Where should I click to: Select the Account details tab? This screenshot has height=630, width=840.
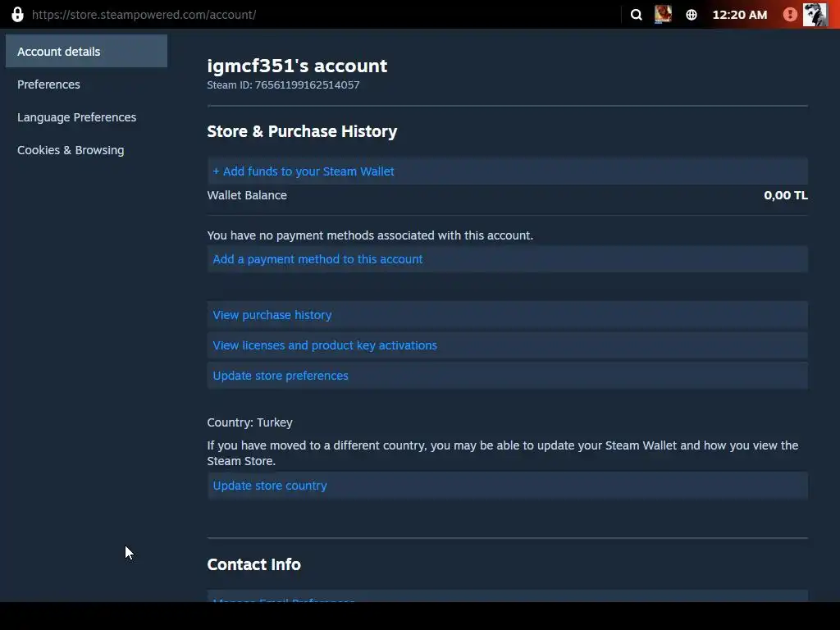86,52
